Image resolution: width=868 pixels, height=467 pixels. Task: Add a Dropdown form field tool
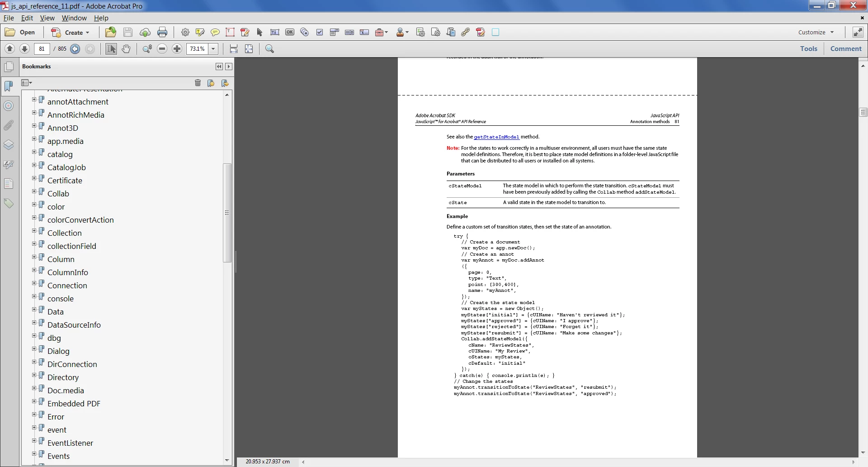pos(335,32)
